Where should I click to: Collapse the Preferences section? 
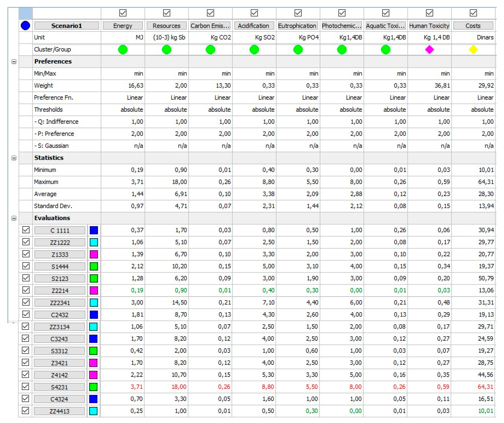click(14, 62)
